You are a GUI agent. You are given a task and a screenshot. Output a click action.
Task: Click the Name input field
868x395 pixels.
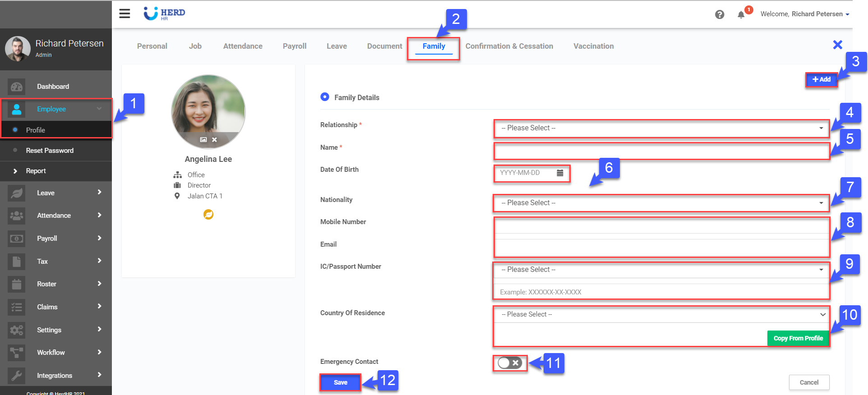[x=661, y=152]
